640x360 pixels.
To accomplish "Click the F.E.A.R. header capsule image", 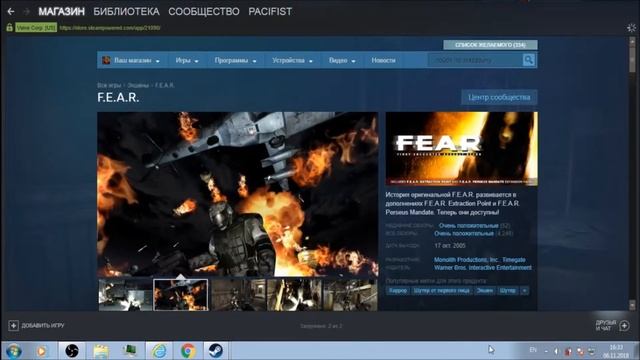I will click(462, 149).
